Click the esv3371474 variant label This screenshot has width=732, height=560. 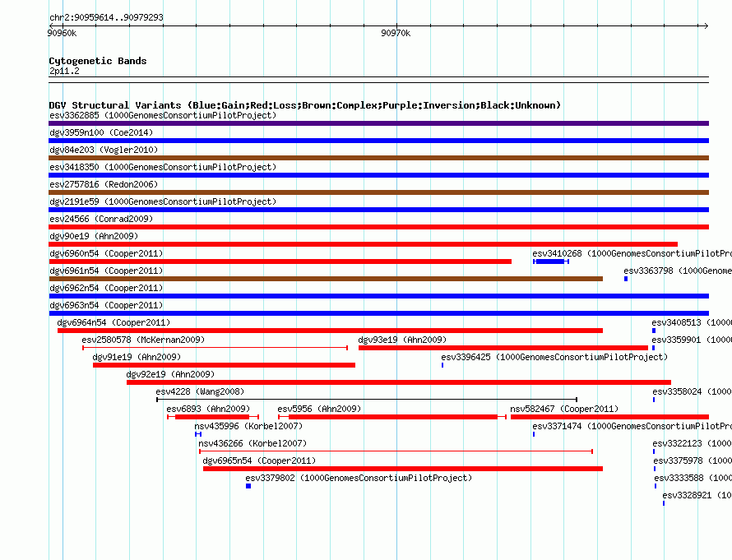tap(632, 426)
